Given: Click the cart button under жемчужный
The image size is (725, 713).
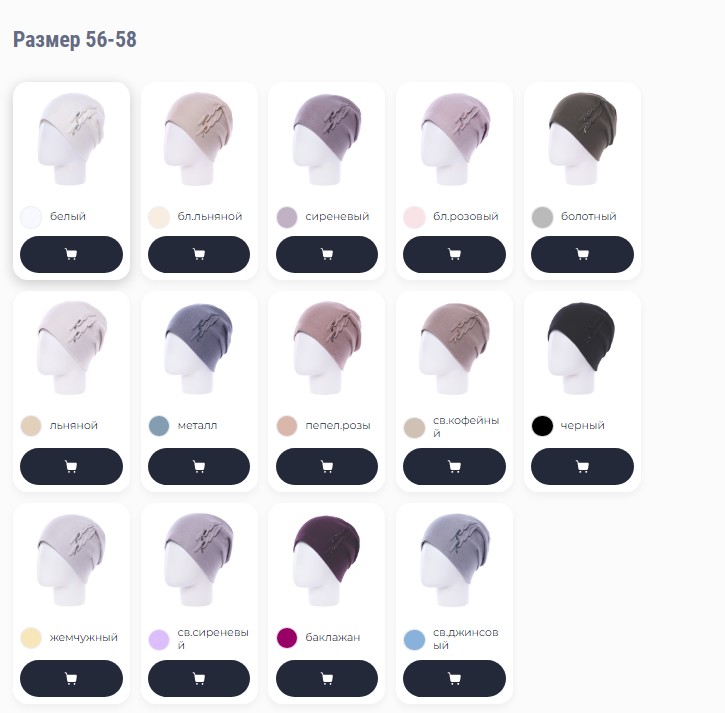Looking at the screenshot, I should (71, 678).
